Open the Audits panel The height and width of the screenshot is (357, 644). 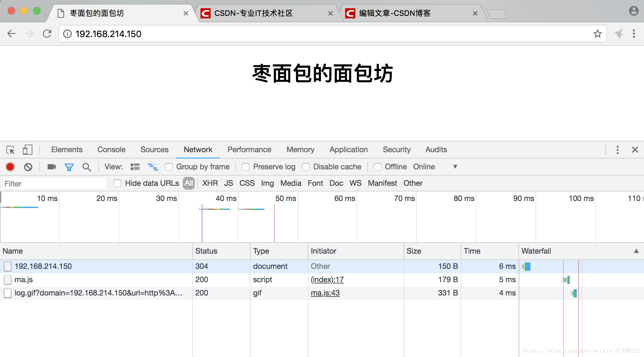click(436, 150)
